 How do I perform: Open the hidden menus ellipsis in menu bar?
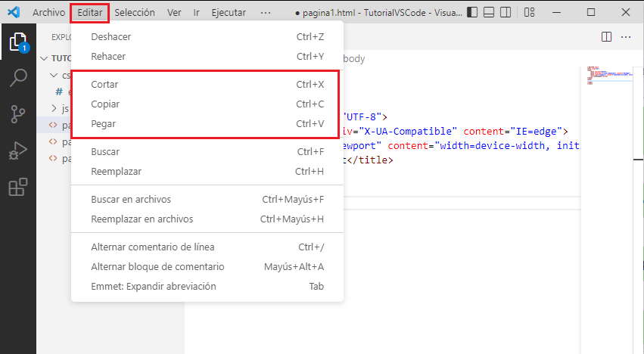(266, 13)
